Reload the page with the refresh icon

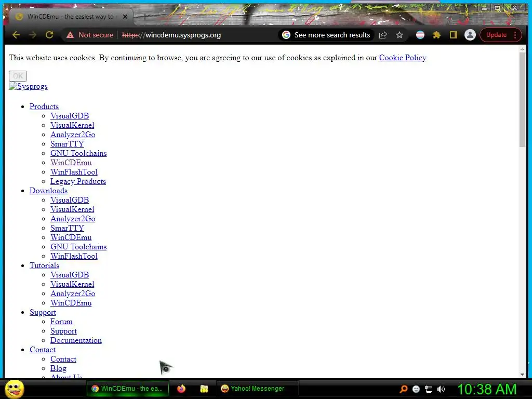[x=49, y=35]
